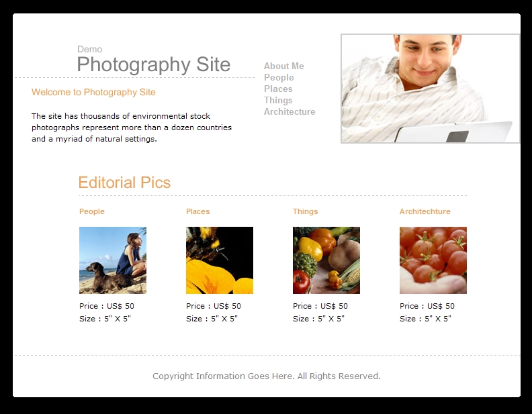Screen dimensions: 532x414
Task: Click the Demo label above site title
Action: [90, 49]
